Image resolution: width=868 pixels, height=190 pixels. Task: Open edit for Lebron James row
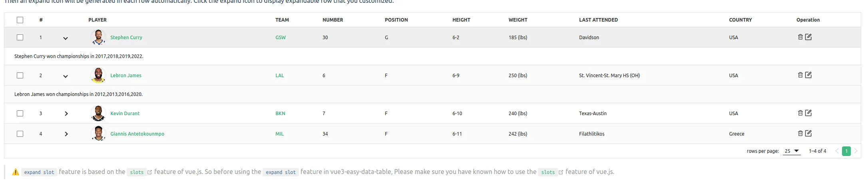808,75
